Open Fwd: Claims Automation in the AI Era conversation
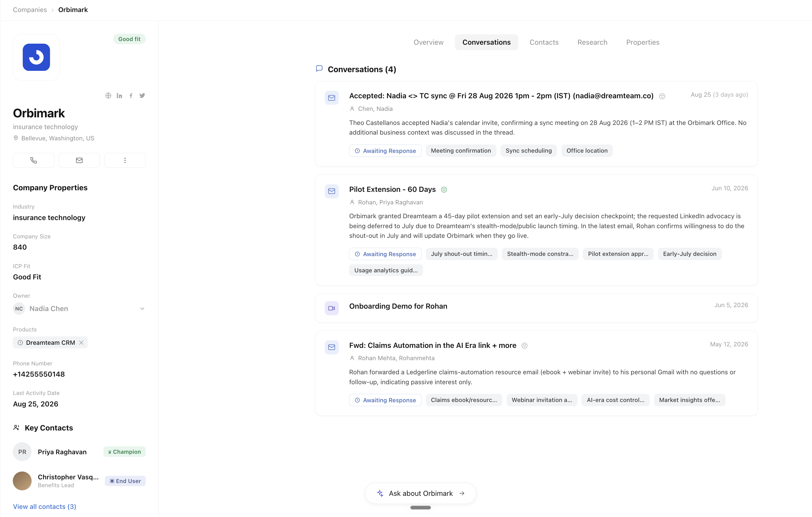 pyautogui.click(x=433, y=345)
